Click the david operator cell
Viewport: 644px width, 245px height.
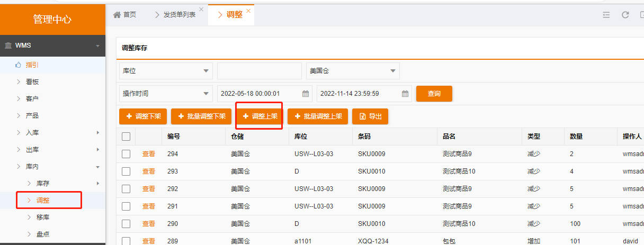point(631,241)
